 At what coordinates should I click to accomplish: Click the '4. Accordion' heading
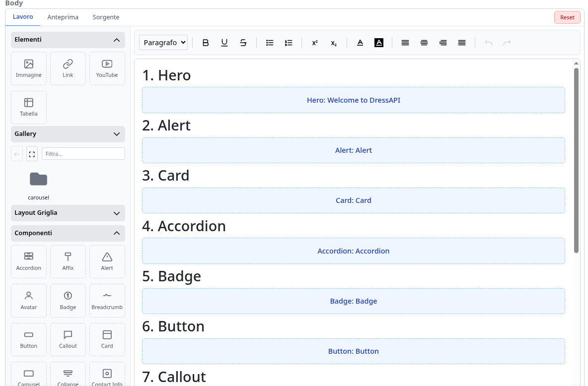pyautogui.click(x=184, y=226)
